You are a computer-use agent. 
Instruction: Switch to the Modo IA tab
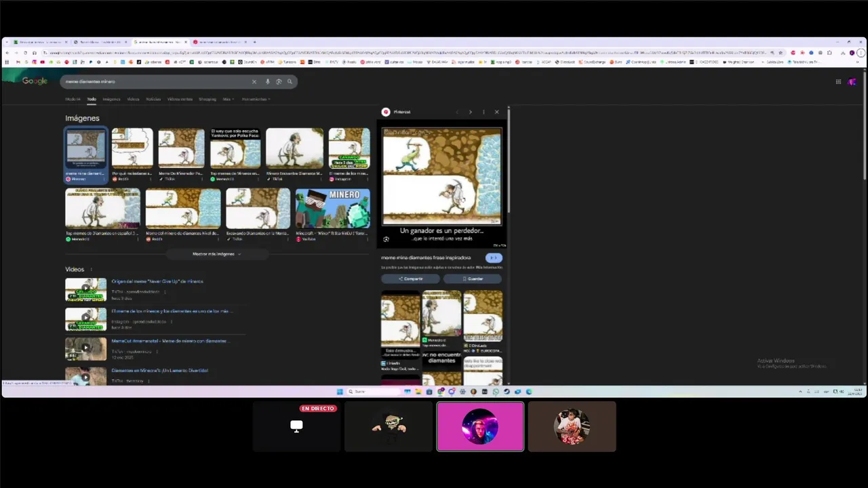coord(73,99)
